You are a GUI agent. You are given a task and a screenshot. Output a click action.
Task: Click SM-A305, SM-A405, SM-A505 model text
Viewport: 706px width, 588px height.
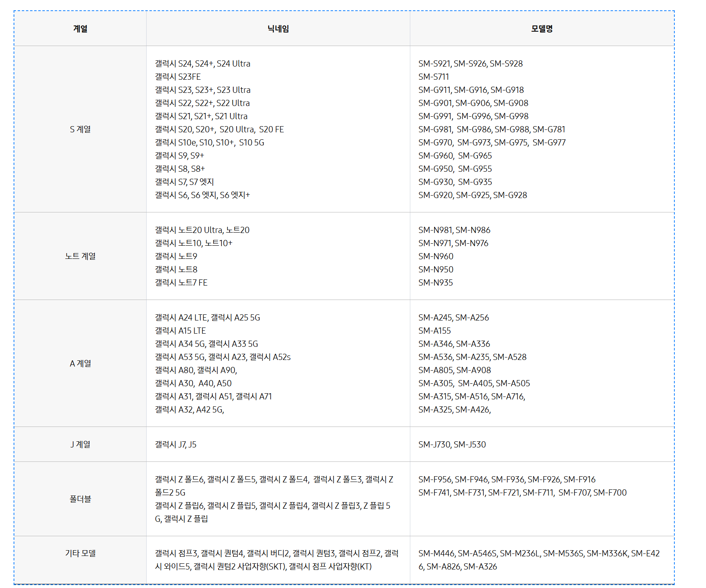tap(474, 383)
